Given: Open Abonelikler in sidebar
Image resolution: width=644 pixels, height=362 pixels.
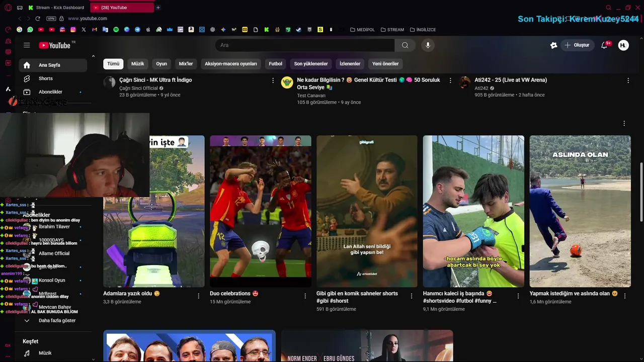Looking at the screenshot, I should point(53,92).
